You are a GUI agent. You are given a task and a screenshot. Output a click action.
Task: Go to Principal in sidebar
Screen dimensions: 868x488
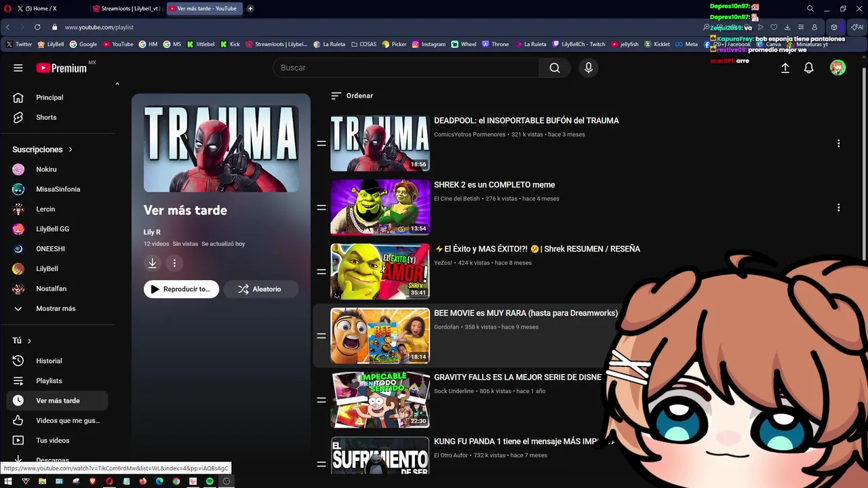pyautogui.click(x=58, y=98)
